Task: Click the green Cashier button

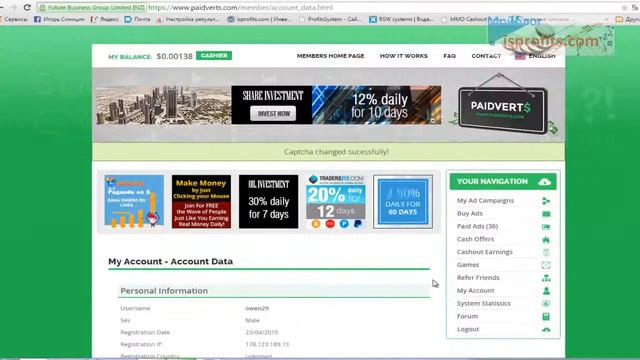Action: pos(214,56)
